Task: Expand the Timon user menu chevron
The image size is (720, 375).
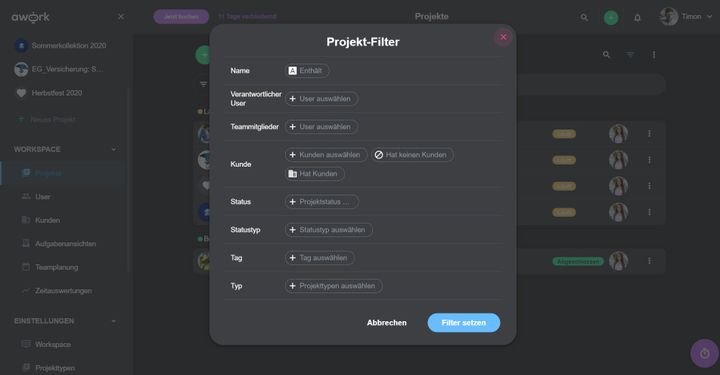Action: (x=709, y=17)
